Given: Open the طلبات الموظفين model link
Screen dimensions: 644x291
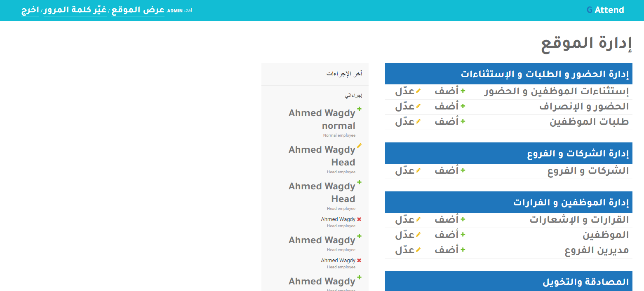Looking at the screenshot, I should coord(590,122).
